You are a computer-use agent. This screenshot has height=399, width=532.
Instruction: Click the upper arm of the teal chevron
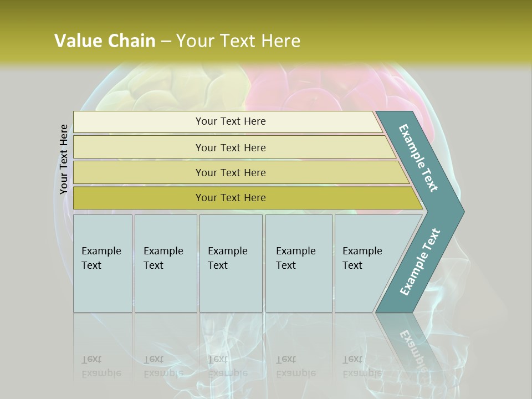420,158
